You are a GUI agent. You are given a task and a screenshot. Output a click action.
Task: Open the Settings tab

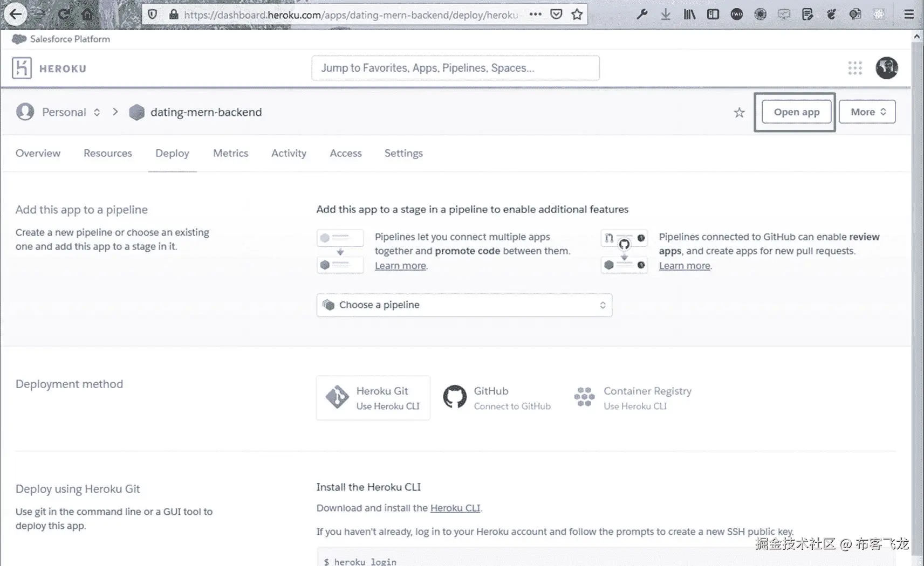click(x=403, y=153)
